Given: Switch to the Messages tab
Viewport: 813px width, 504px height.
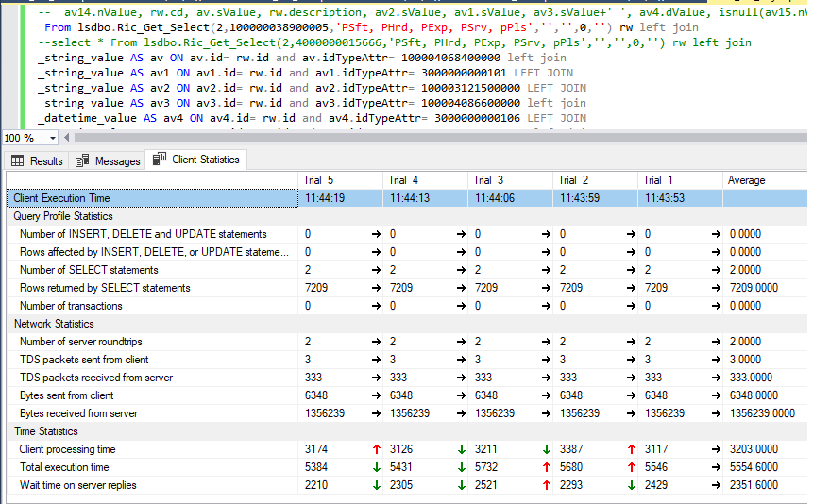Looking at the screenshot, I should coord(117,160).
